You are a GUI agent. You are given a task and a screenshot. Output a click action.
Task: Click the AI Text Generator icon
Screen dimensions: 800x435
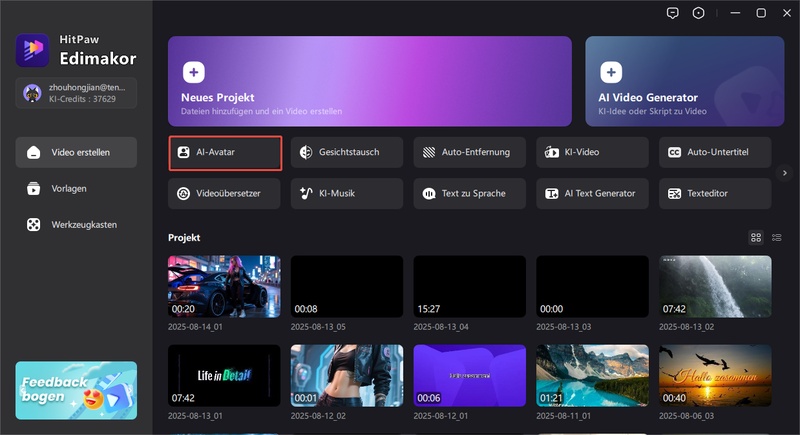(x=552, y=193)
